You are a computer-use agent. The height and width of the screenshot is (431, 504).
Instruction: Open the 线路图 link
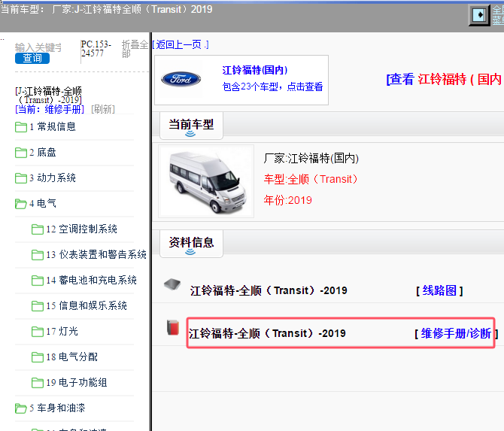(x=439, y=290)
